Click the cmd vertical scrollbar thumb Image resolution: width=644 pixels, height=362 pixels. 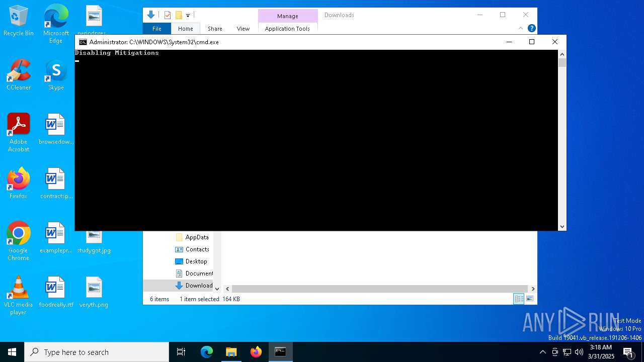[562, 63]
